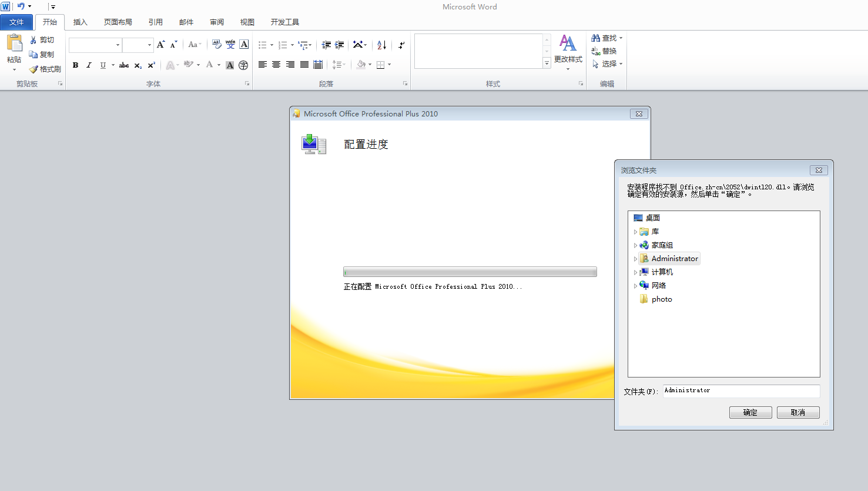This screenshot has width=868, height=491.
Task: Click the Shrink Font icon
Action: pyautogui.click(x=174, y=45)
